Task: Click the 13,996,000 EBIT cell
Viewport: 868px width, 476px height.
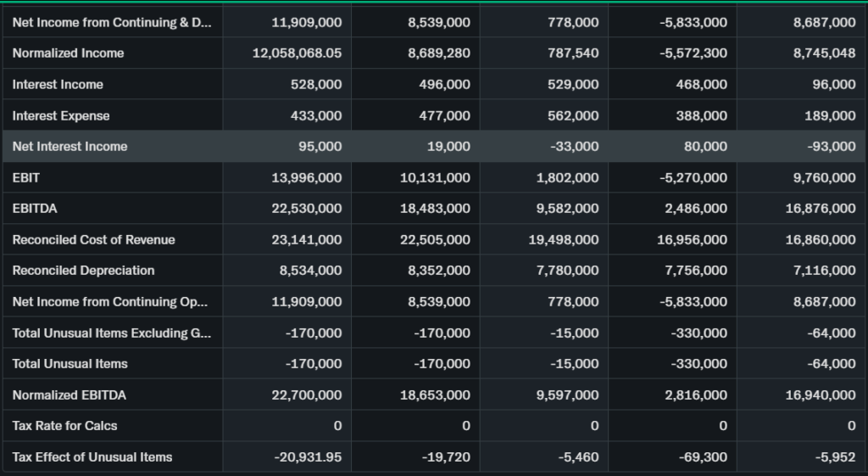Action: (306, 178)
